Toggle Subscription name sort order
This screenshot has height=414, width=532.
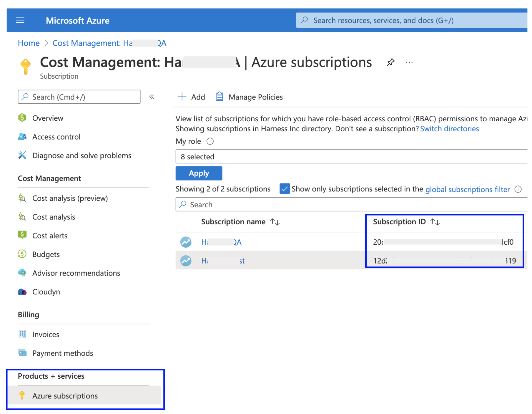coord(275,222)
